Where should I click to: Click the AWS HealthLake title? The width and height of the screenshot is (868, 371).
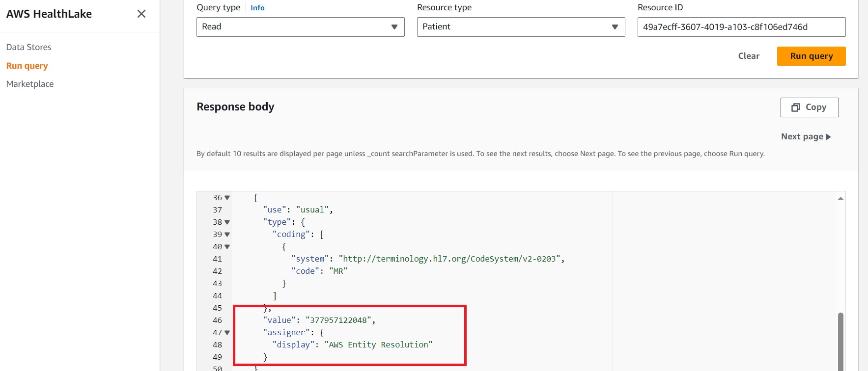(49, 14)
